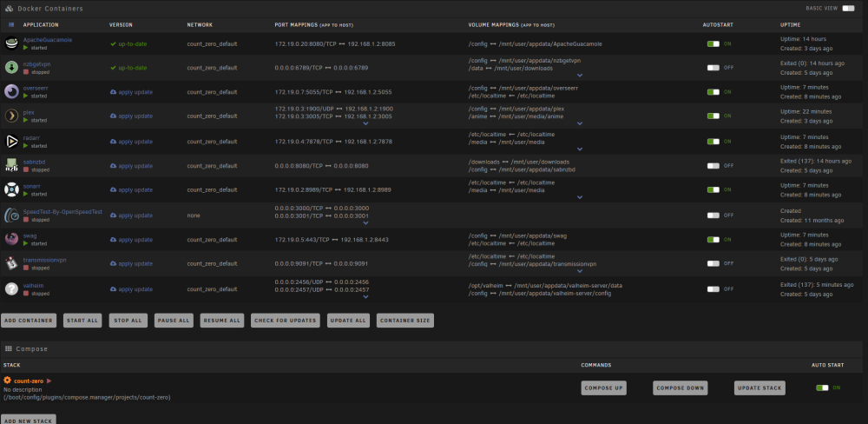Toggle the Basic View switch
Image resolution: width=868 pixels, height=424 pixels.
(x=848, y=9)
